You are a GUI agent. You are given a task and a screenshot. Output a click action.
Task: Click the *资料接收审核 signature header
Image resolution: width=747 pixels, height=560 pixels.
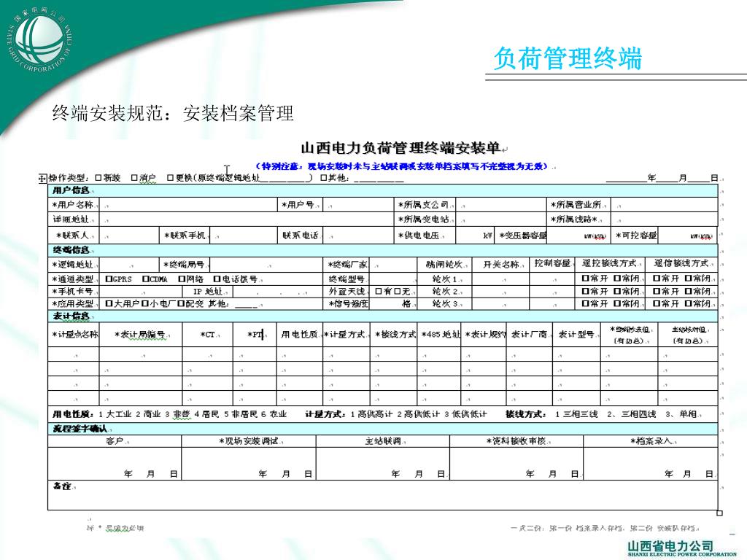coord(516,441)
